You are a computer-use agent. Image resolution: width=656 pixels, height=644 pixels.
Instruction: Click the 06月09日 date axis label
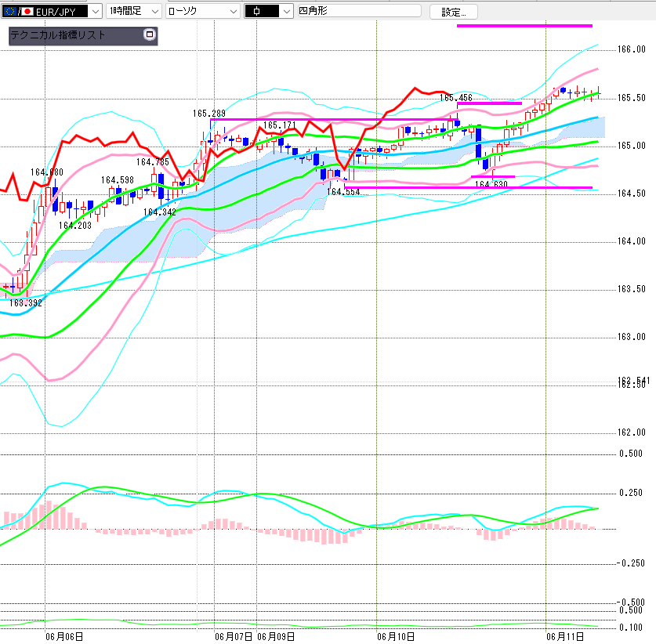point(276,636)
